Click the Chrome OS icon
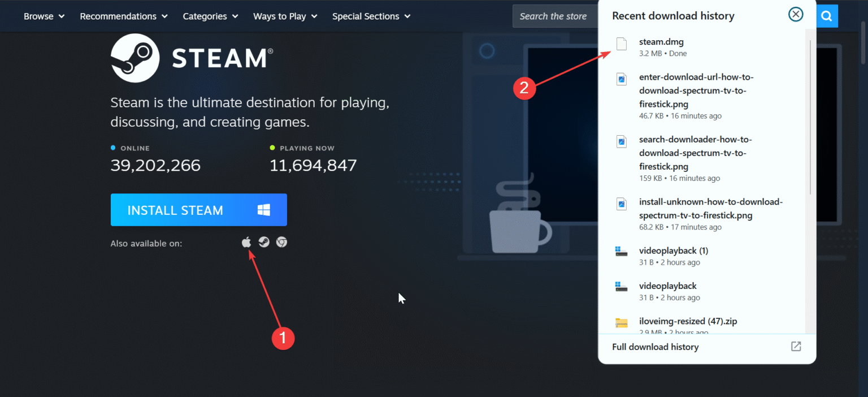The image size is (868, 397). coord(281,242)
